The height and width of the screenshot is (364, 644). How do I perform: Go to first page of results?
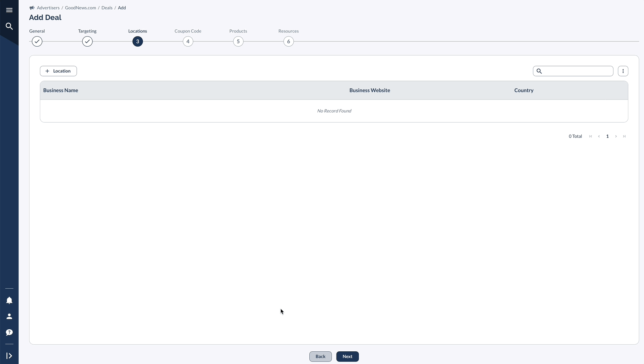(591, 136)
